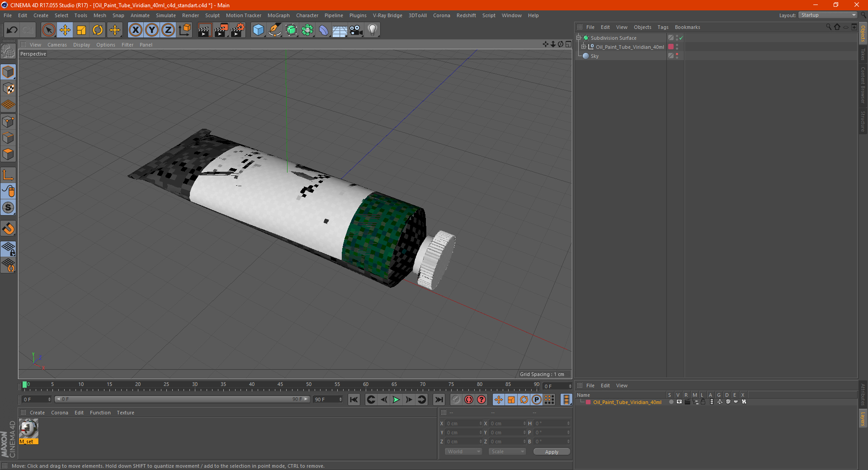Add a Subdivision Surface generator
This screenshot has height=470, width=868.
[292, 30]
